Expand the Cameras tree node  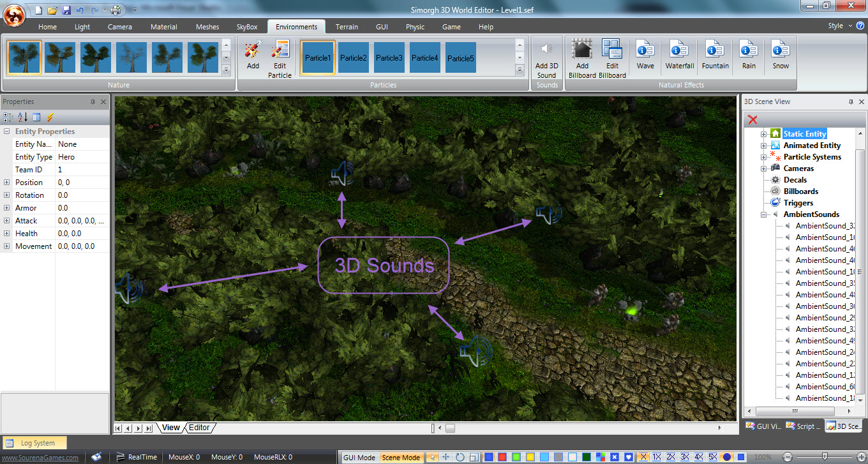763,168
